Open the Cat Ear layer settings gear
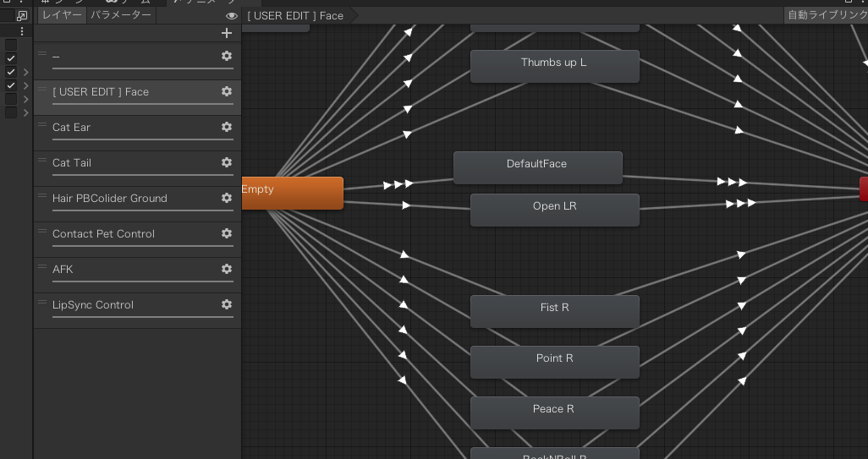The height and width of the screenshot is (459, 868). [227, 127]
